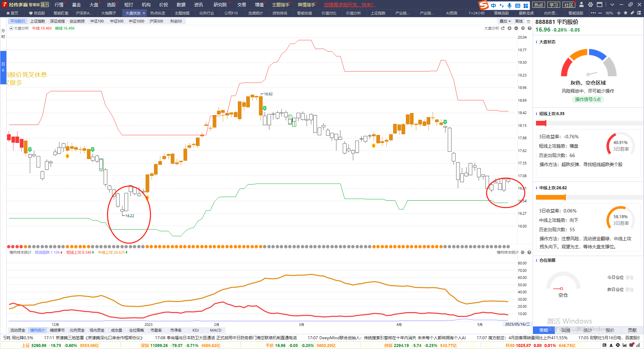The height and width of the screenshot is (349, 644).
Task: Open Sogou toolbox grid icon
Action: pyautogui.click(x=526, y=5)
